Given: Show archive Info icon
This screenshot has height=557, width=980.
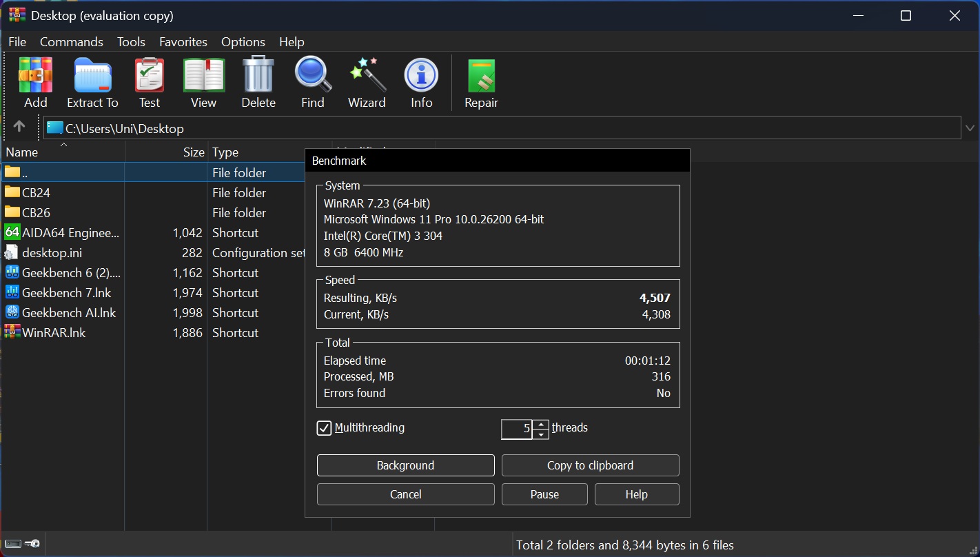Looking at the screenshot, I should click(422, 75).
